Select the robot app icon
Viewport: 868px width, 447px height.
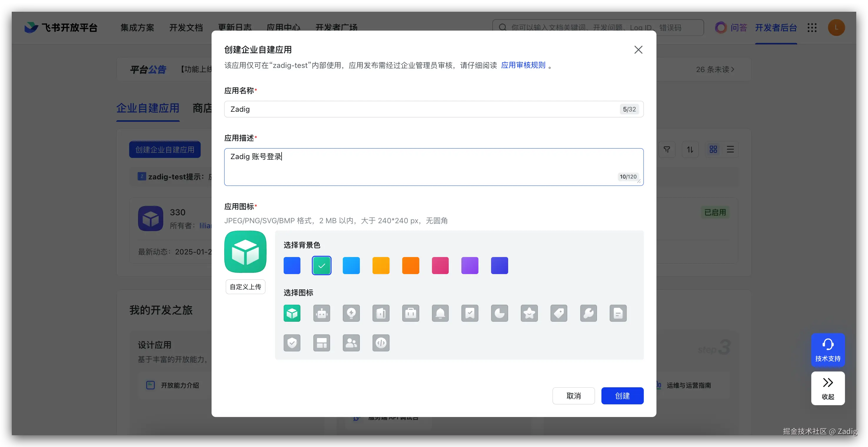pos(322,313)
